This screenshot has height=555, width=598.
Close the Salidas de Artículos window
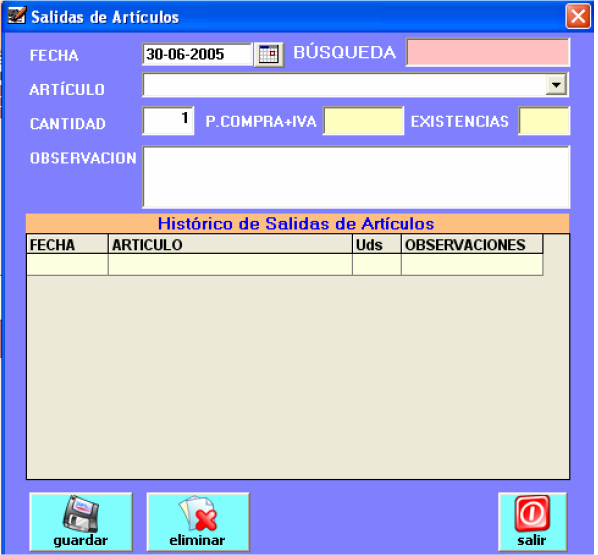click(x=578, y=16)
